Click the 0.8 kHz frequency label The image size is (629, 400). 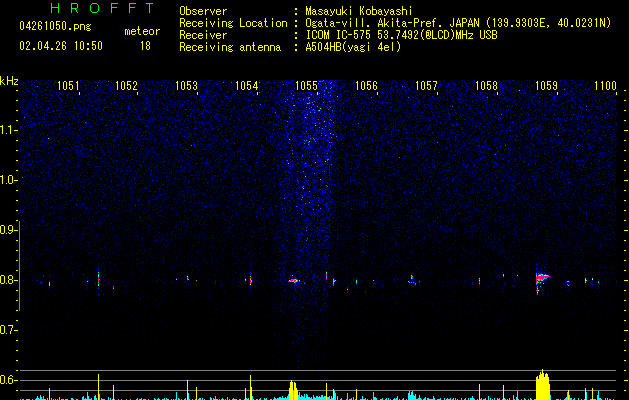coord(8,280)
